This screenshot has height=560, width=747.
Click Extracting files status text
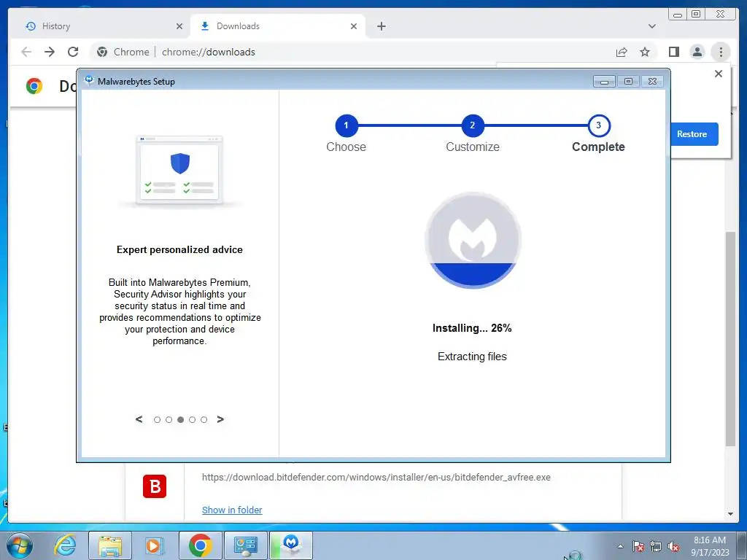(x=472, y=356)
